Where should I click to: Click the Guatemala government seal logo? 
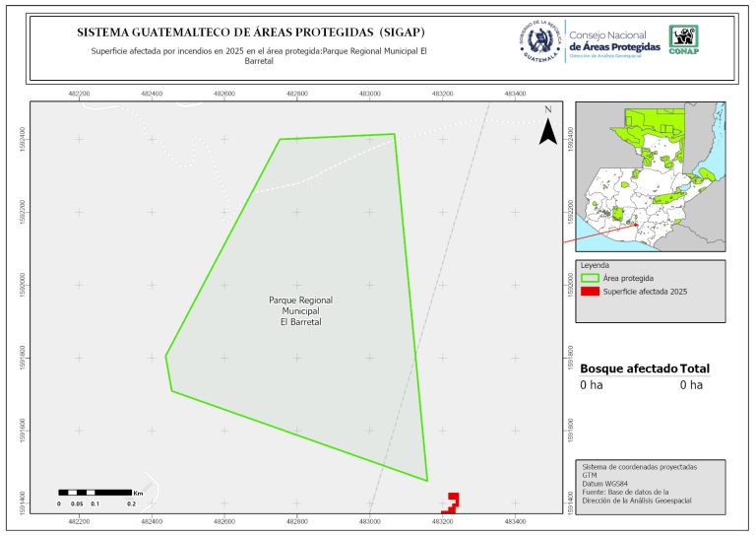point(540,40)
